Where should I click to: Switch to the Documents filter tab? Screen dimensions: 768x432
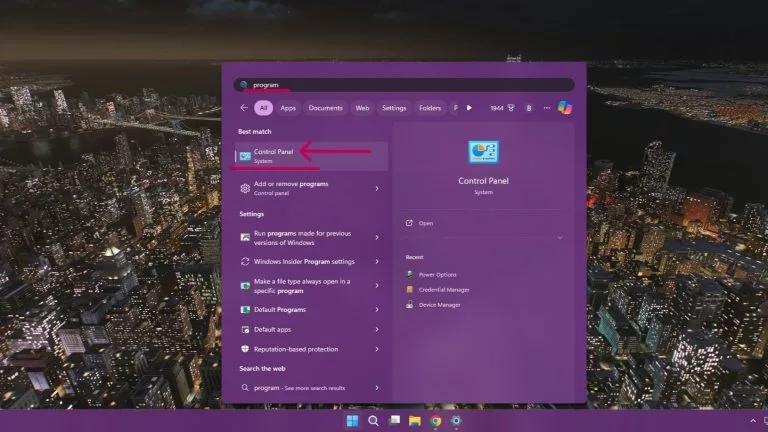(x=325, y=108)
